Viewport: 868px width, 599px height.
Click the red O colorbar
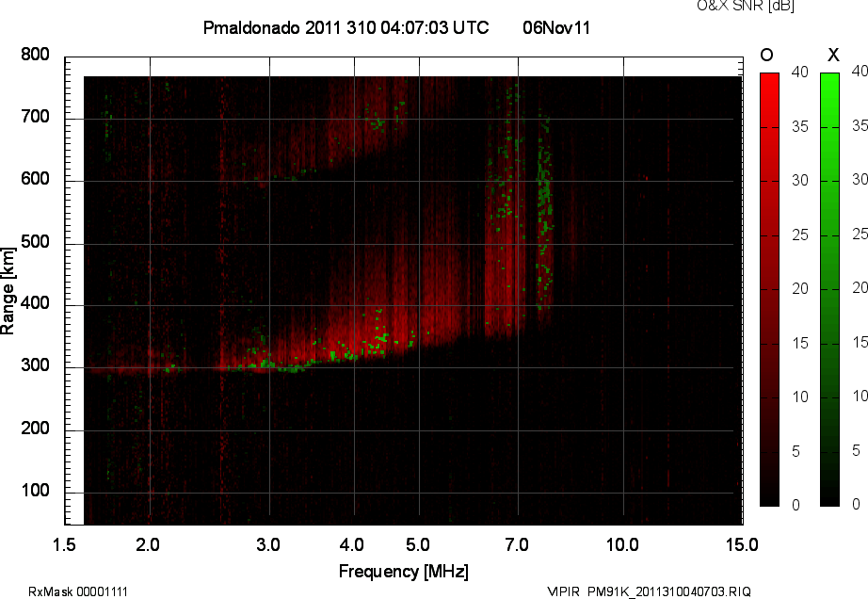point(769,289)
